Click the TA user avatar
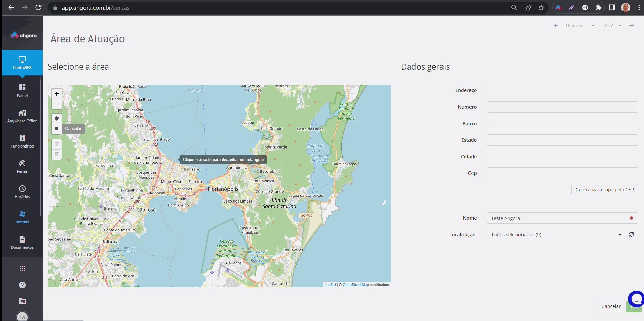644x321 pixels. pyautogui.click(x=22, y=317)
